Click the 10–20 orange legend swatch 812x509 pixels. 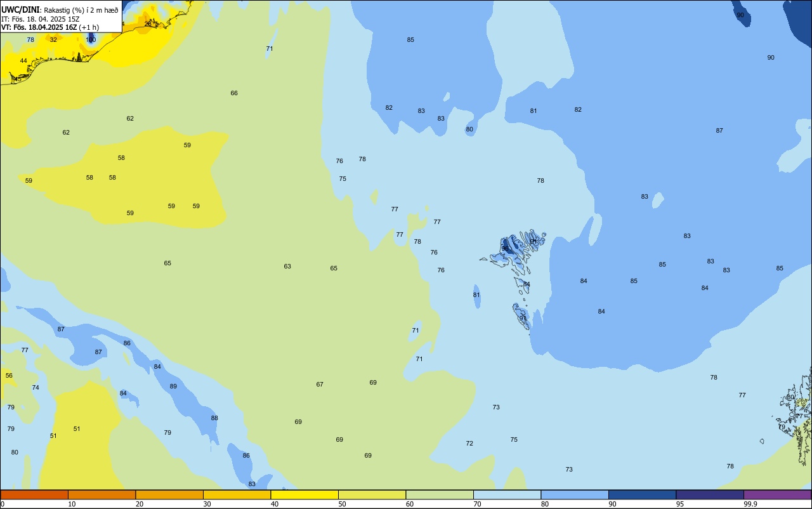point(101,494)
